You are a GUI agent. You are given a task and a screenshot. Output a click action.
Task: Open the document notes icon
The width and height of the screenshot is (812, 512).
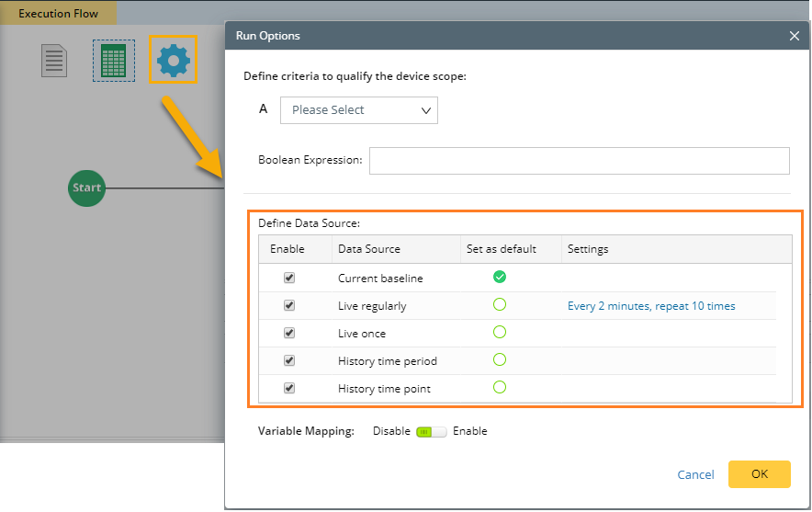(55, 61)
